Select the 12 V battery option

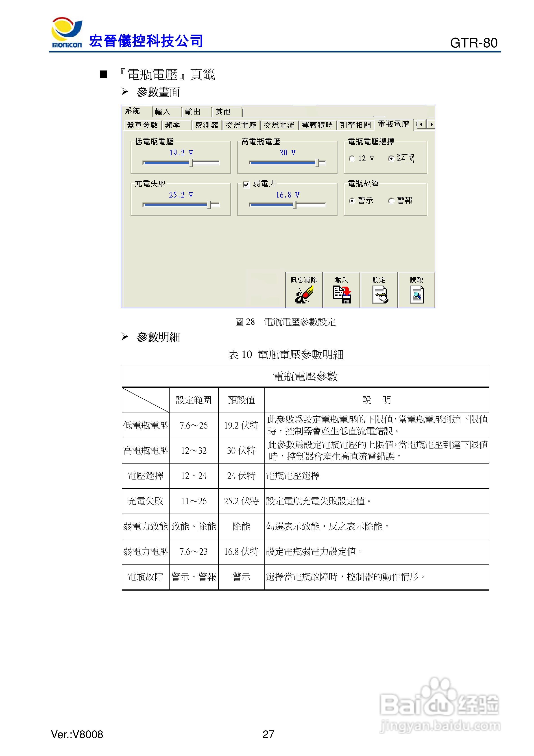(352, 159)
